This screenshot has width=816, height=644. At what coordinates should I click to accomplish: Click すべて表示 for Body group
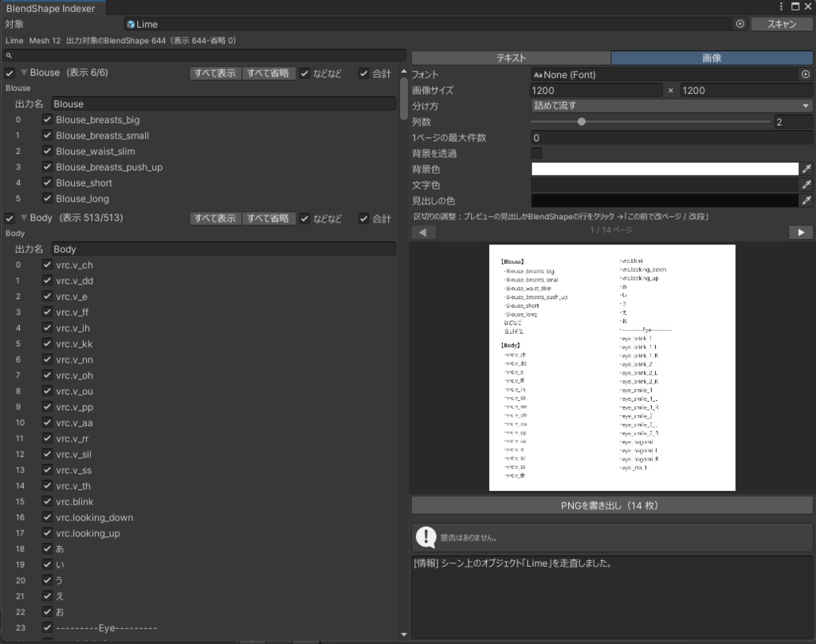(x=215, y=218)
